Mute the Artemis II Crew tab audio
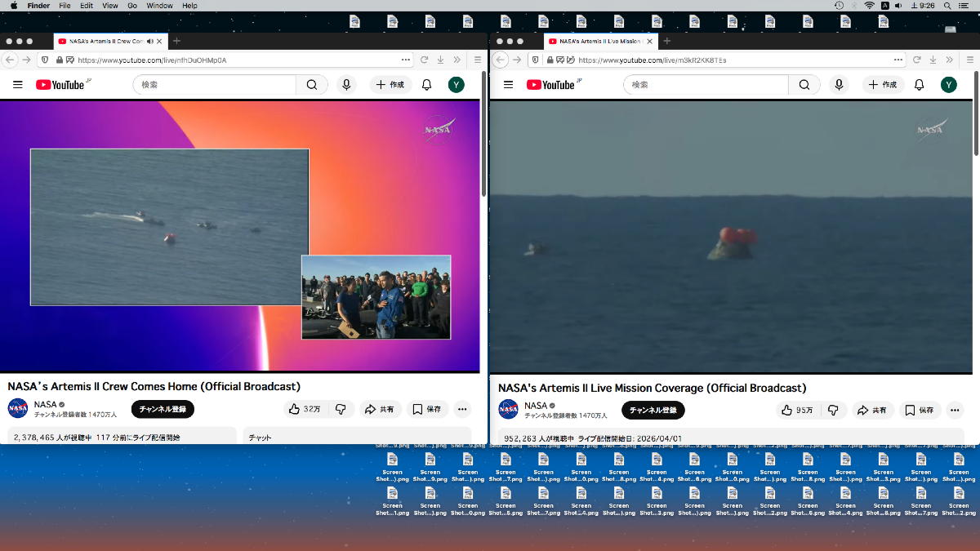 tap(149, 41)
